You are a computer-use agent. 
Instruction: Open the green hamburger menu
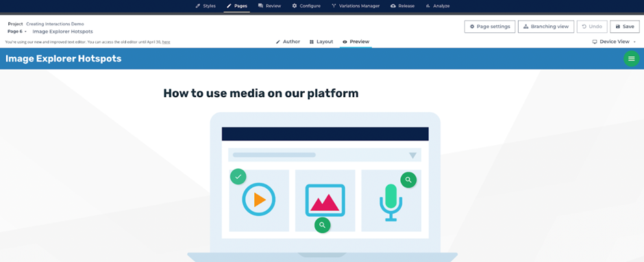click(631, 59)
